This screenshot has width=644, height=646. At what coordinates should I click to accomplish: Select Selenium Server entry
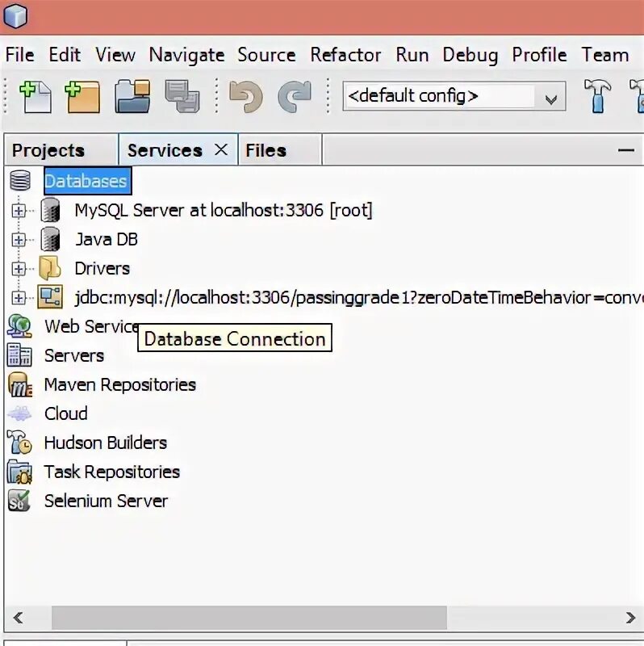107,501
